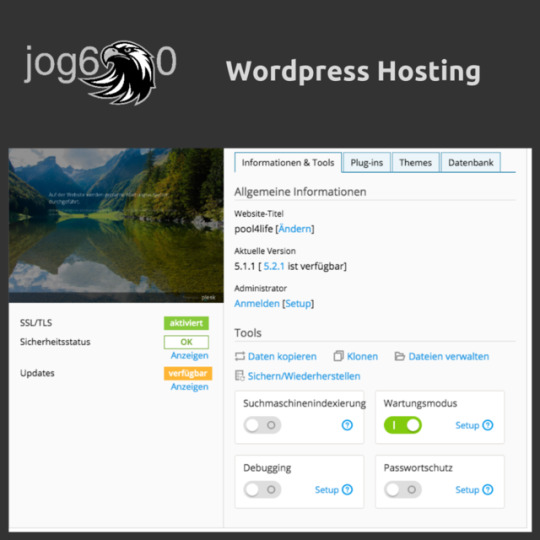
Task: Click the Daten kopieren arrows icon
Action: point(240,356)
